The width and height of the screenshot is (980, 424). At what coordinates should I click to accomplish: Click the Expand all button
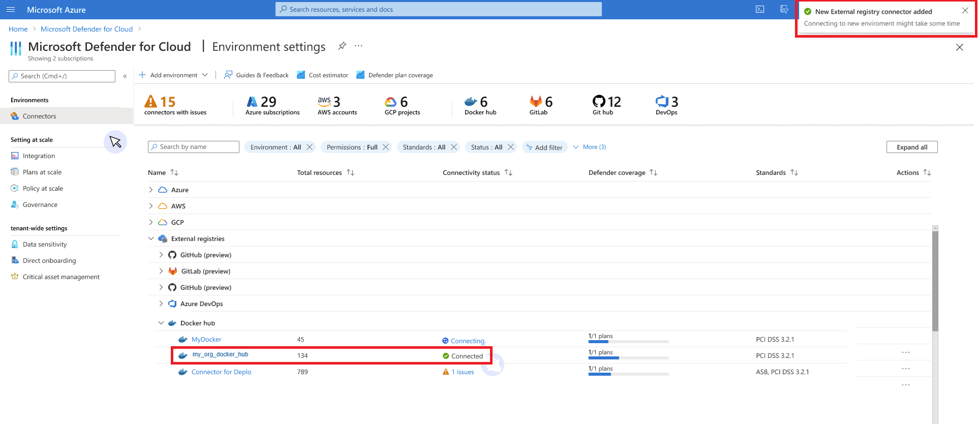pos(911,147)
